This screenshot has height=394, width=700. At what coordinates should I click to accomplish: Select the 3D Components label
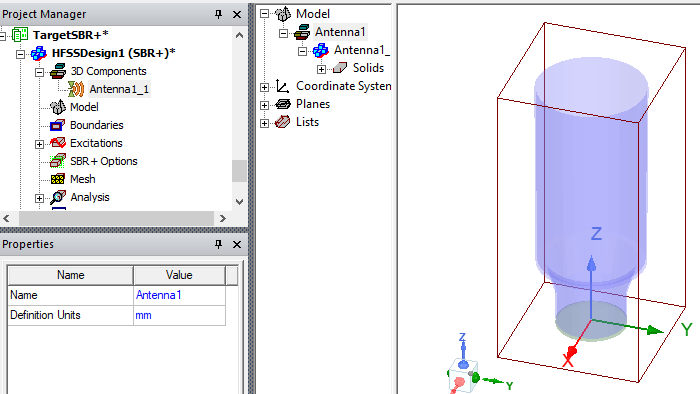tap(108, 71)
